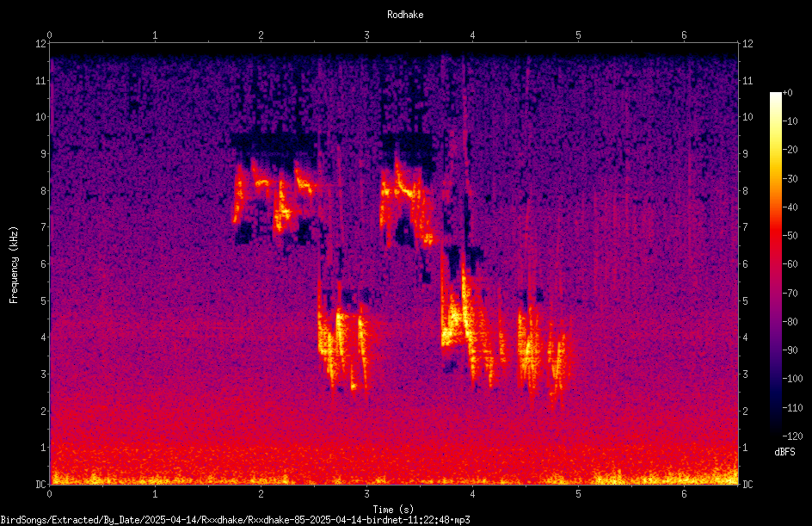Click the yellow -20 level on the color bar
This screenshot has width=812, height=526.
coord(775,149)
